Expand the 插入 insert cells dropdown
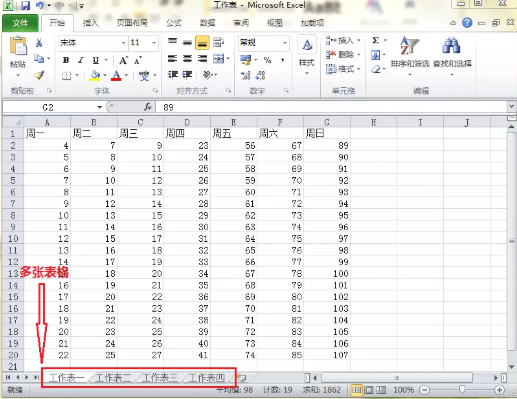 point(359,40)
